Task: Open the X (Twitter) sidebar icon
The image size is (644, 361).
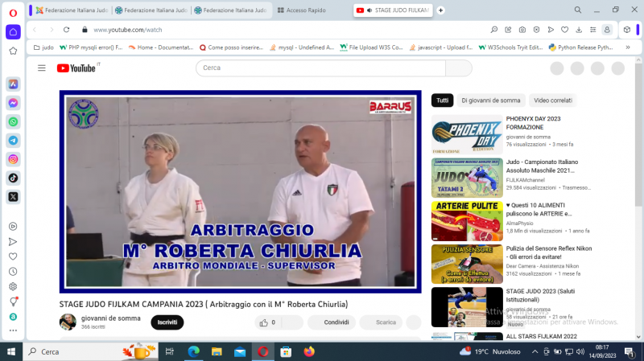Action: pos(13,197)
